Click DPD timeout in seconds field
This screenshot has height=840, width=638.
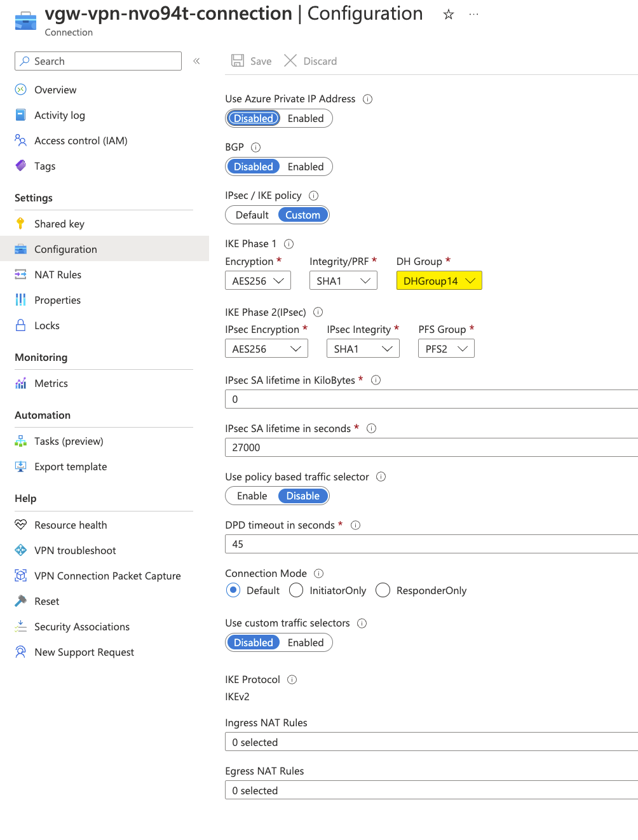coord(431,544)
